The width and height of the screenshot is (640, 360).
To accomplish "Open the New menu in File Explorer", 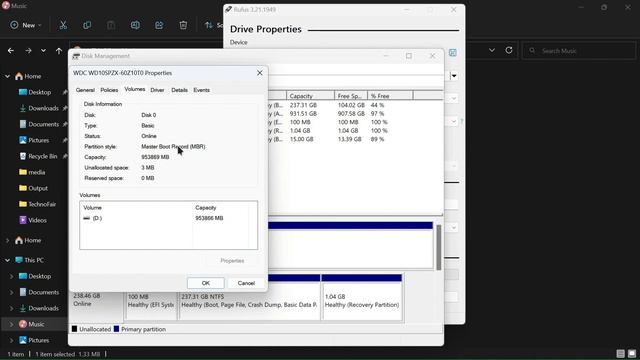I will point(26,25).
